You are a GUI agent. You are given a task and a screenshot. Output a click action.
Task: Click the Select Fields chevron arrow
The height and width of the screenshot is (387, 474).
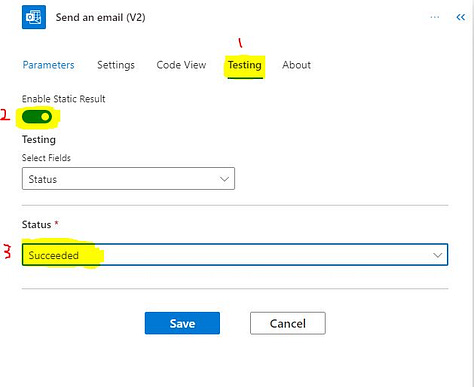coord(224,179)
